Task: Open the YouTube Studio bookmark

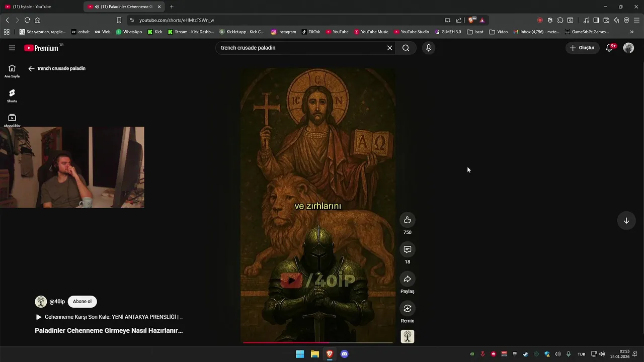Action: pyautogui.click(x=412, y=32)
